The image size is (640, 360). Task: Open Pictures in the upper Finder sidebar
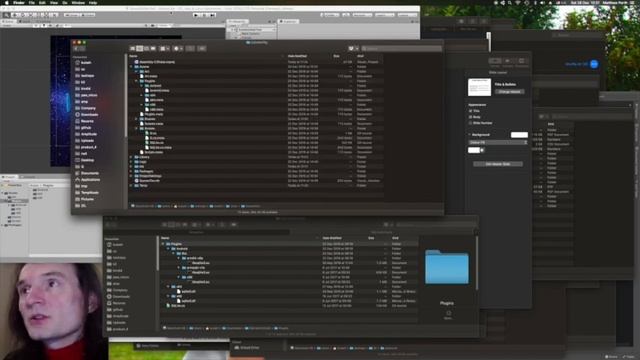point(85,199)
